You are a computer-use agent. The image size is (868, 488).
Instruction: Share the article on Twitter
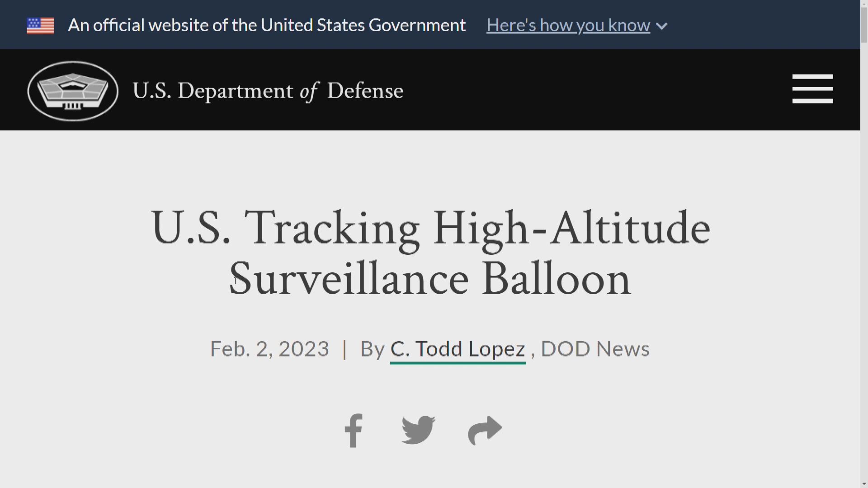click(418, 430)
